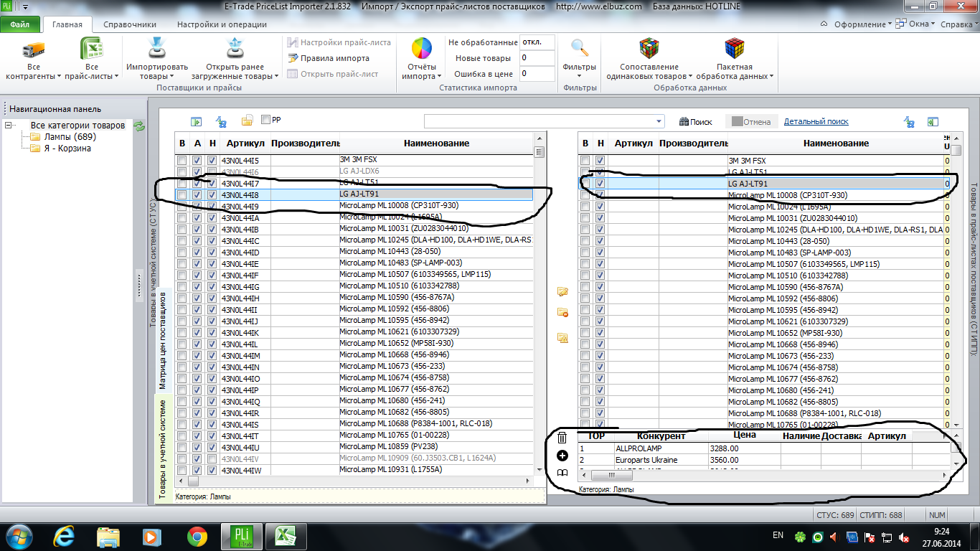Viewport: 980px width, 551px height.
Task: Open Windows Explorer from the taskbar
Action: [x=109, y=537]
